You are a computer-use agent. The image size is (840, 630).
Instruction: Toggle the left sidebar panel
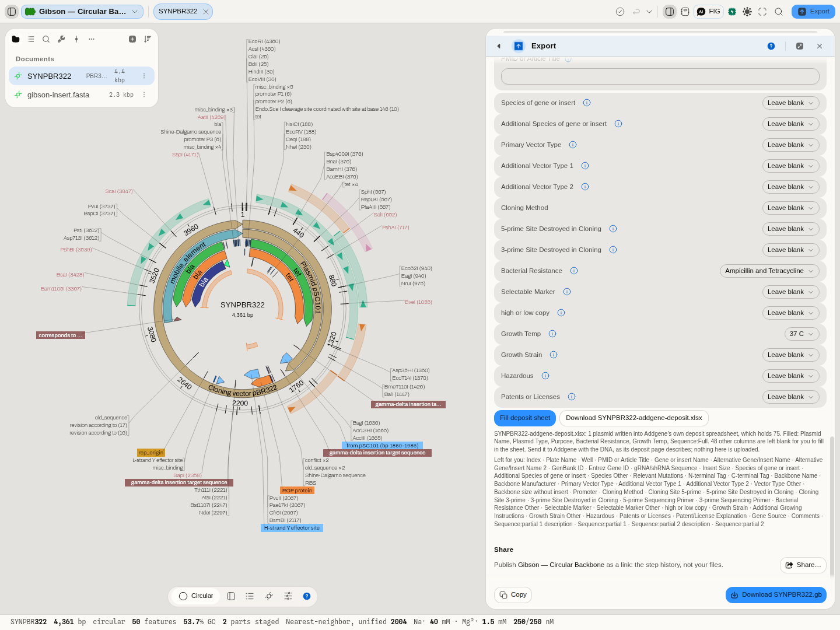pyautogui.click(x=12, y=12)
